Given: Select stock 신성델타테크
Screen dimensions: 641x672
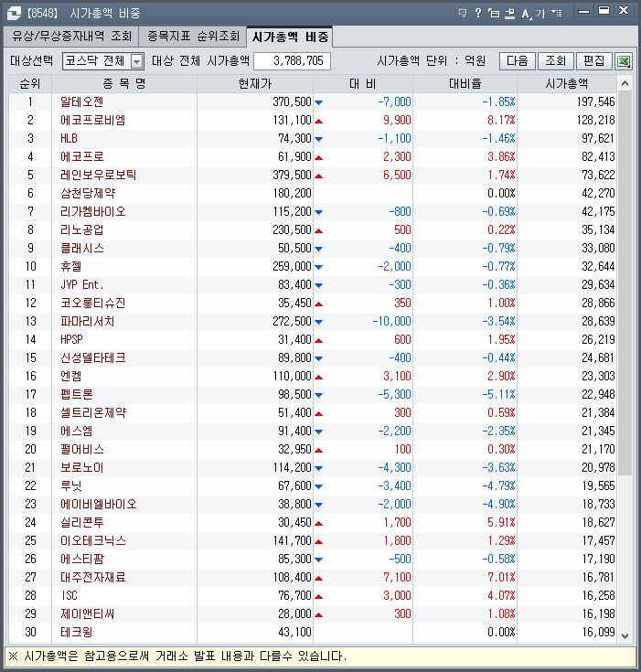Looking at the screenshot, I should pyautogui.click(x=93, y=357).
